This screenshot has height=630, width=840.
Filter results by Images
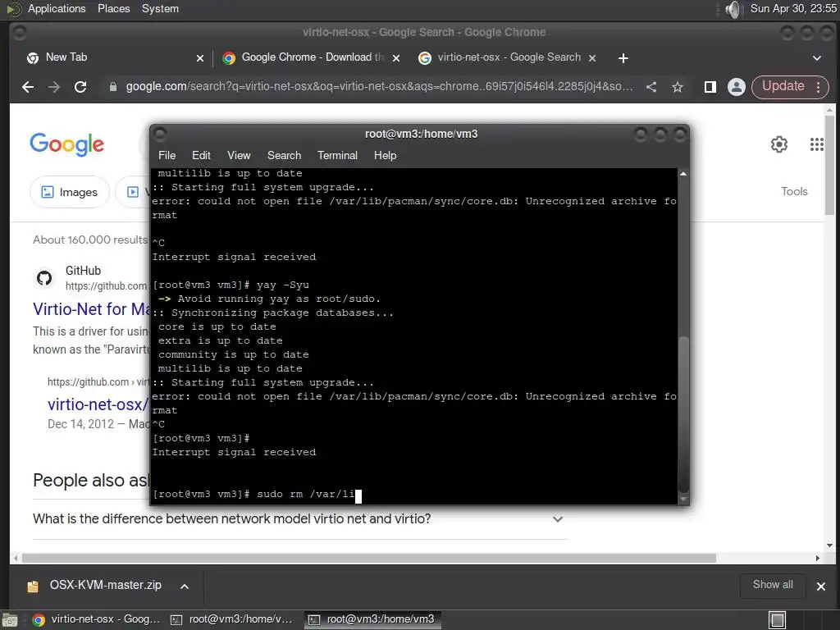(70, 192)
